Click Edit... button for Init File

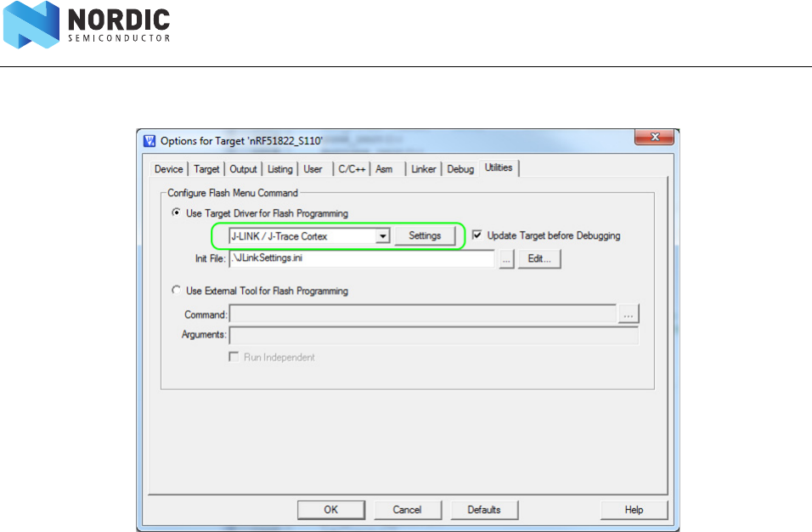[539, 259]
